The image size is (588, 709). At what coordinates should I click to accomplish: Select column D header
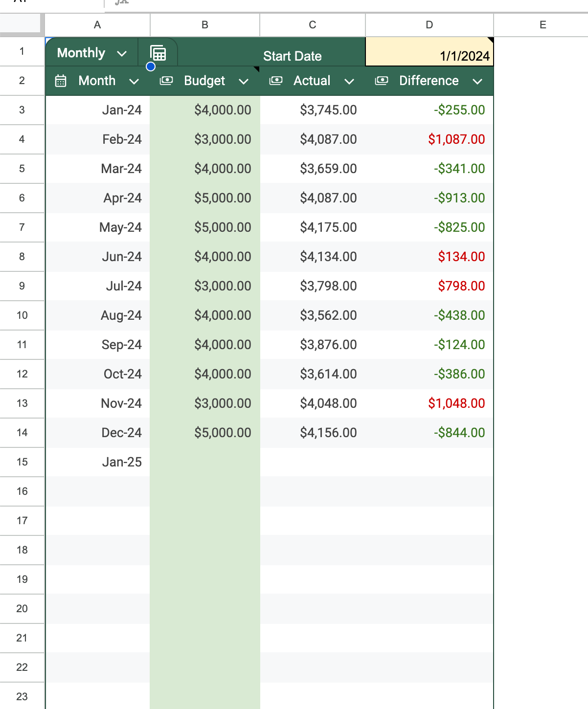tap(429, 25)
